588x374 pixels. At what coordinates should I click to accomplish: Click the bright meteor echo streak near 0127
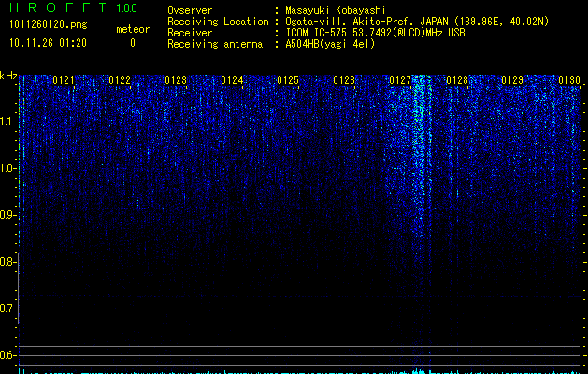tap(419, 153)
